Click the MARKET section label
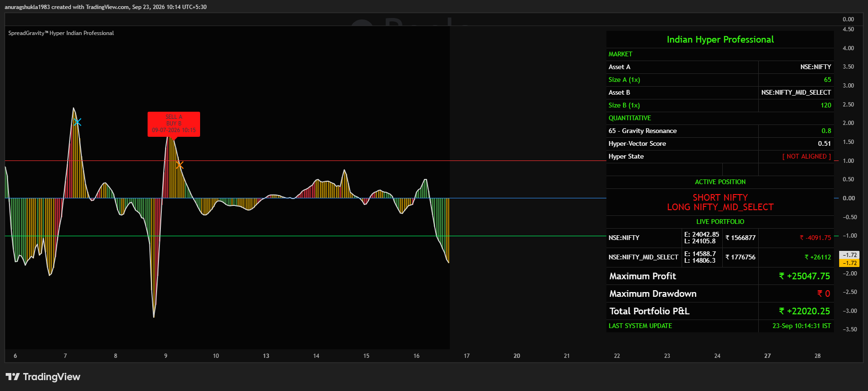 coord(620,54)
